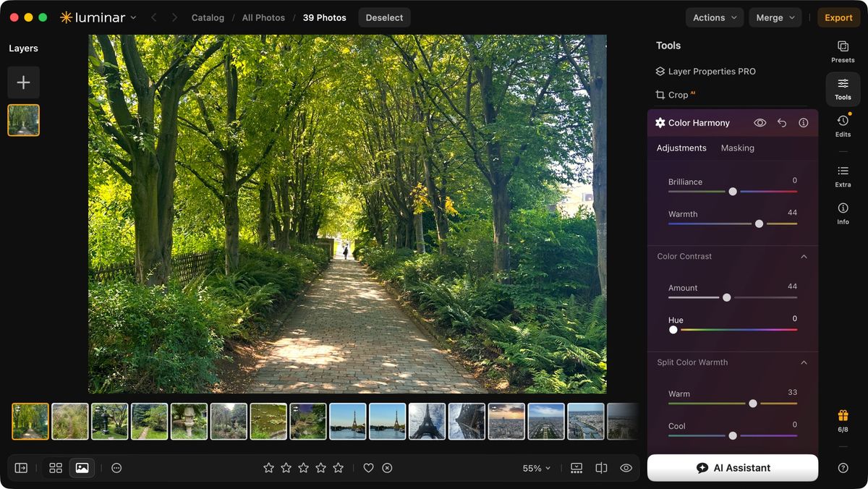Select the first Eiffel Tower river thumbnail
Image resolution: width=868 pixels, height=489 pixels.
click(x=348, y=422)
